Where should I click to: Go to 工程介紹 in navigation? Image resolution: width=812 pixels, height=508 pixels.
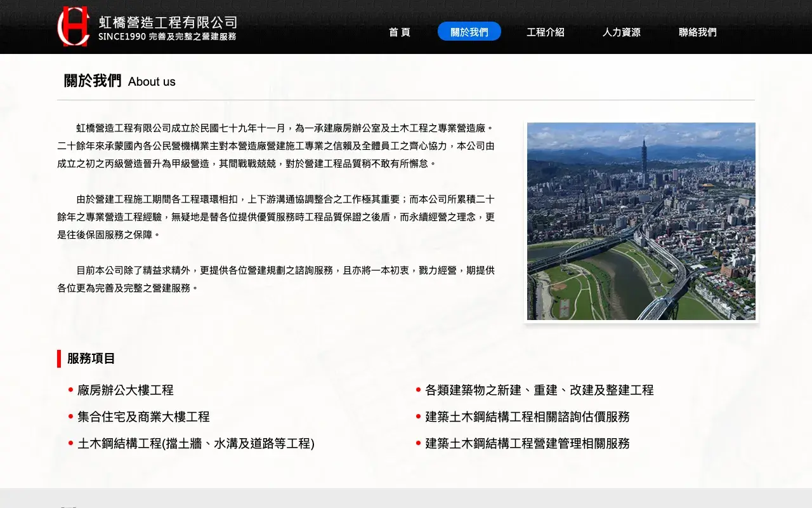[546, 32]
